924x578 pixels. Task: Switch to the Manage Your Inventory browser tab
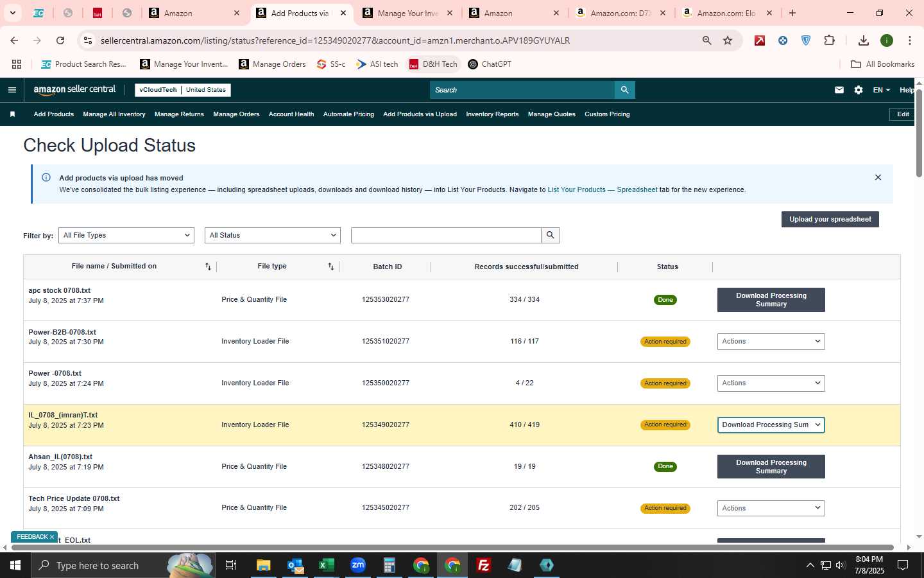[407, 13]
